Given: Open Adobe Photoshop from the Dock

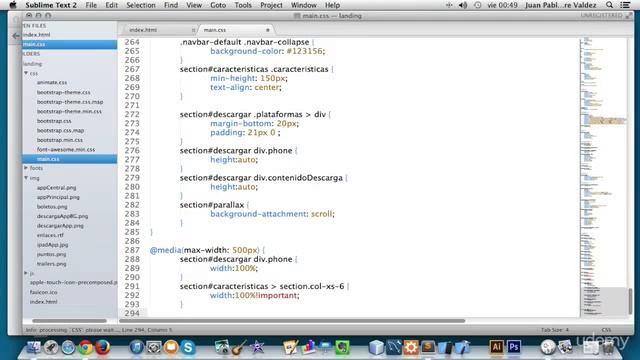Looking at the screenshot, I should click(x=514, y=347).
